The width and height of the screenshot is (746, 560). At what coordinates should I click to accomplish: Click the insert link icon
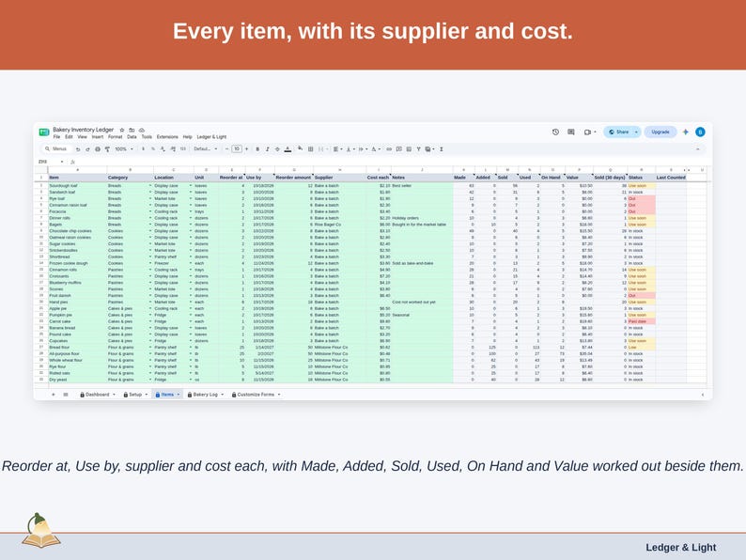click(x=389, y=149)
